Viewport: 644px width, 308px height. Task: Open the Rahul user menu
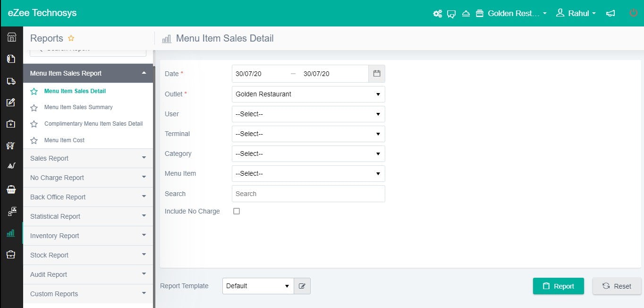point(576,13)
